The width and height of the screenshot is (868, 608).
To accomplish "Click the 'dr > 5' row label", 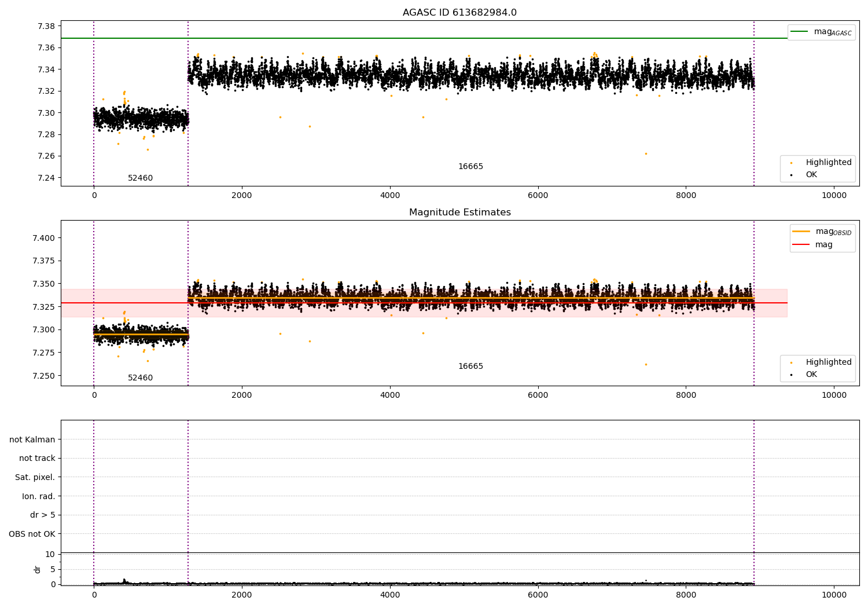I will [x=43, y=515].
